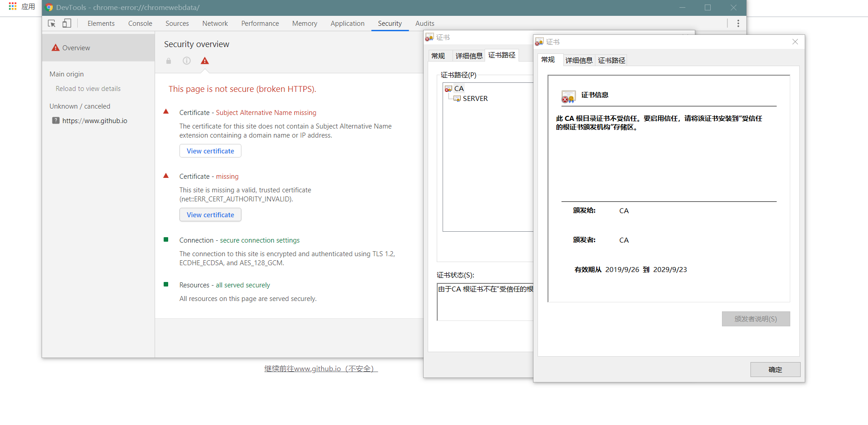Open the Sources panel

pos(177,24)
